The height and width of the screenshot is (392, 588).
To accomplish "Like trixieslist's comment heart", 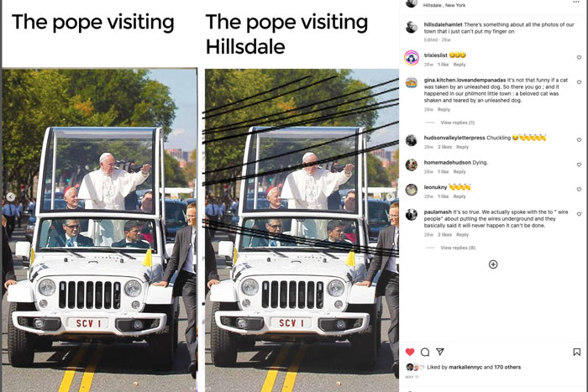I will (x=579, y=57).
